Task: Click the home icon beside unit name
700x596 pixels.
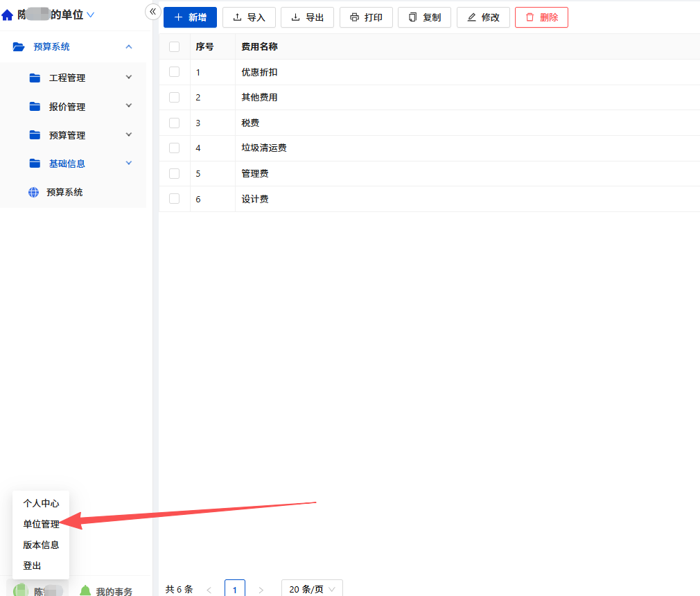Action: coord(7,16)
